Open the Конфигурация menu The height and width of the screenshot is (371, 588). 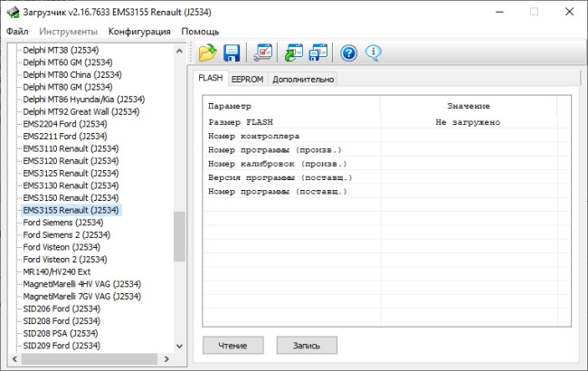139,32
